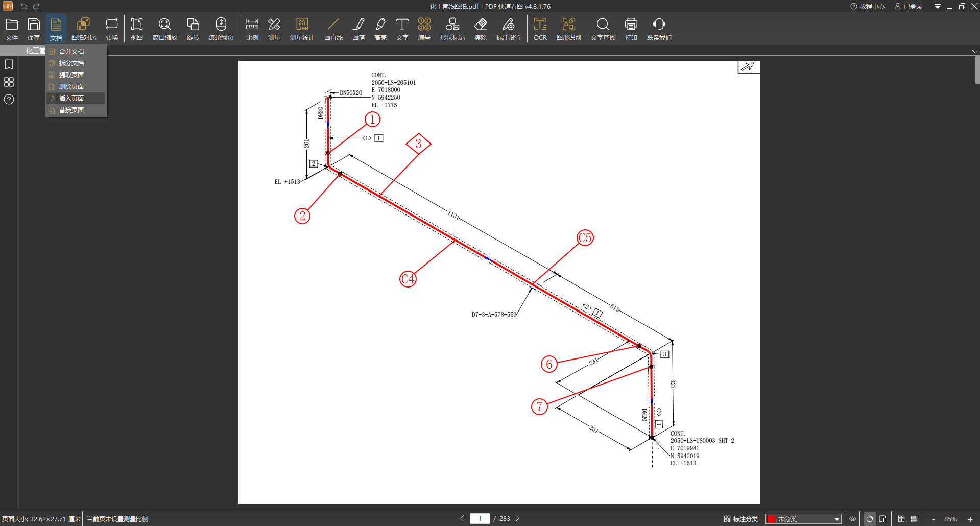Expand the tab list chevron at right
Screen dimensions: 980x526
pyautogui.click(x=975, y=51)
